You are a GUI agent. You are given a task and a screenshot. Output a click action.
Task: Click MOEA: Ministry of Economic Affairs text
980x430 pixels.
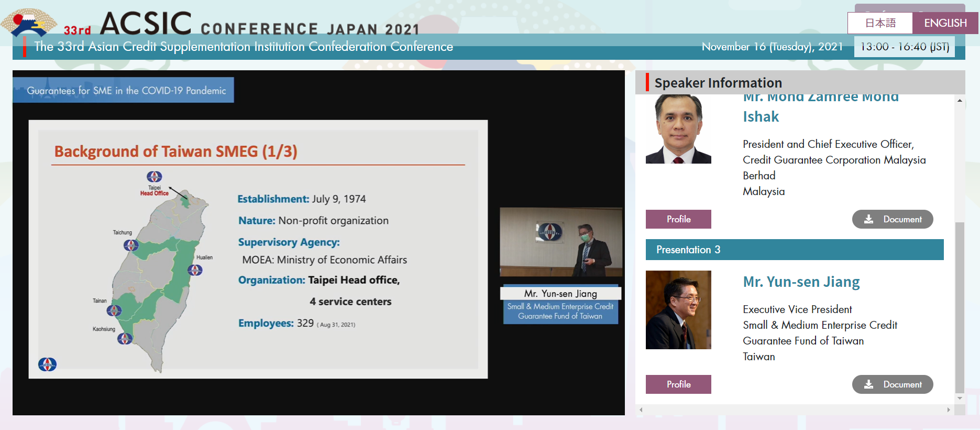(324, 260)
